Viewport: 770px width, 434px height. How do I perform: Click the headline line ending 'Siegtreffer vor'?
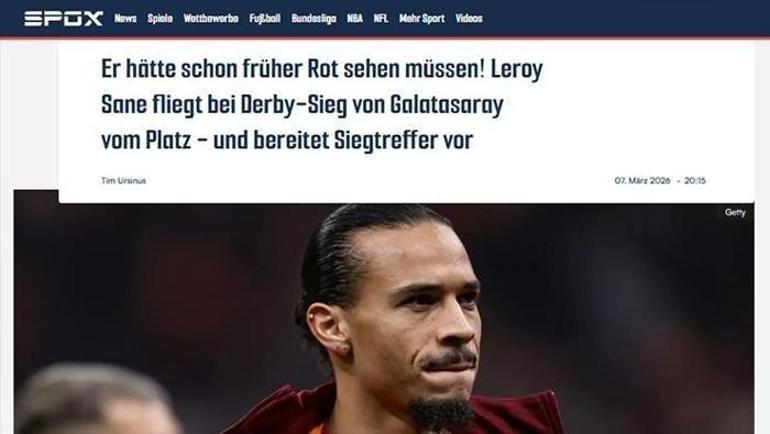pos(287,140)
